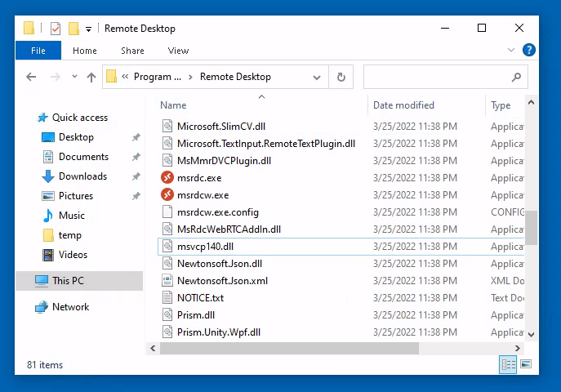Viewport: 561px width, 392px height.
Task: Refresh the Remote Desktop folder
Action: click(x=341, y=77)
